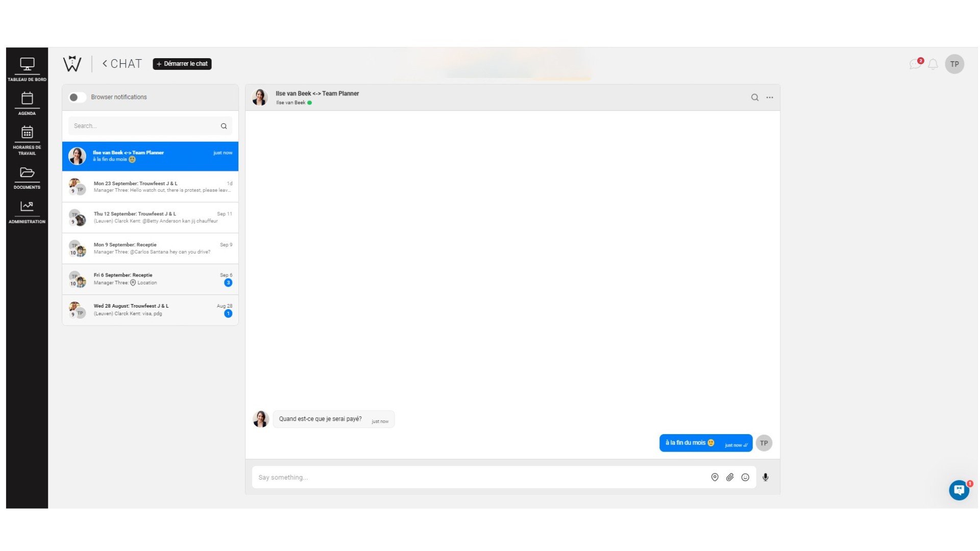Open the notifications bell icon
The image size is (980, 551).
pos(933,64)
